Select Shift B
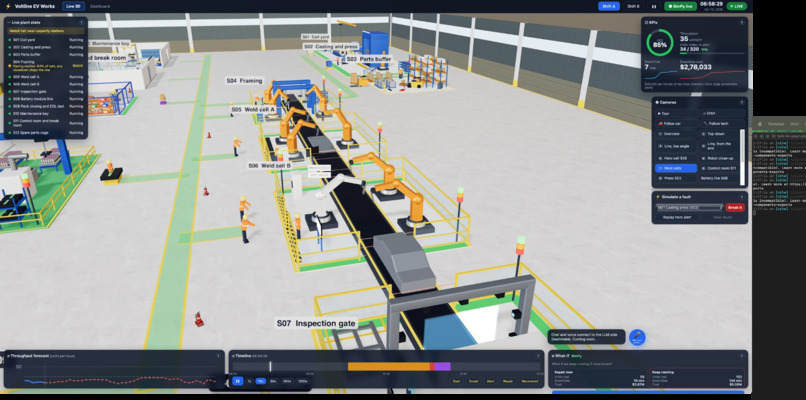This screenshot has width=806, height=400. (x=633, y=6)
